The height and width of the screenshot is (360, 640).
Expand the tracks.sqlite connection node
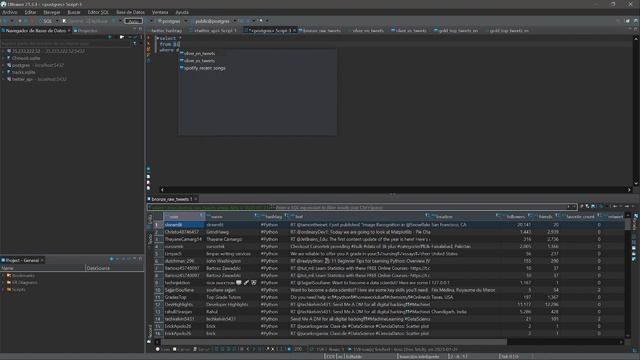tap(4, 72)
